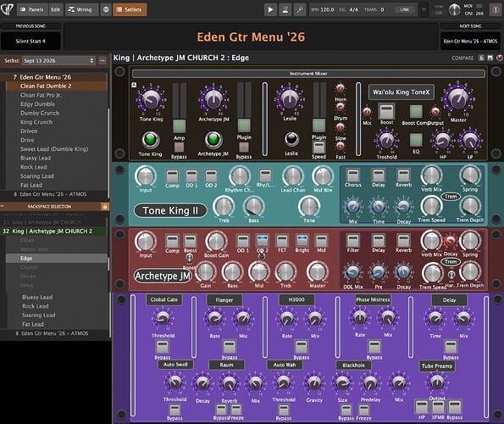Screen dimensions: 504x424
Task: Click the Tone King II Input knob
Action: (x=146, y=176)
